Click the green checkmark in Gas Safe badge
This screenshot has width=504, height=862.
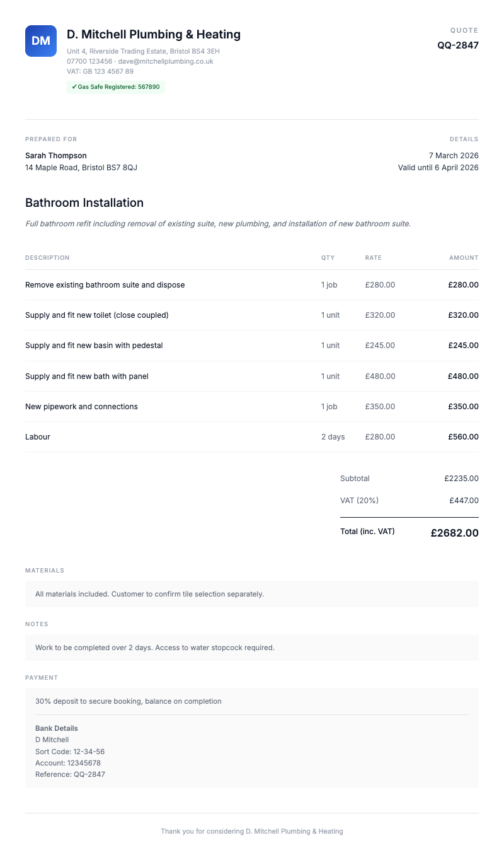click(74, 87)
